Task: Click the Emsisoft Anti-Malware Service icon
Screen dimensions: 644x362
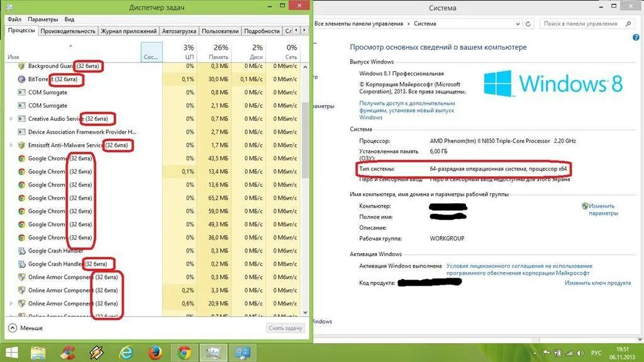Action: click(x=22, y=145)
